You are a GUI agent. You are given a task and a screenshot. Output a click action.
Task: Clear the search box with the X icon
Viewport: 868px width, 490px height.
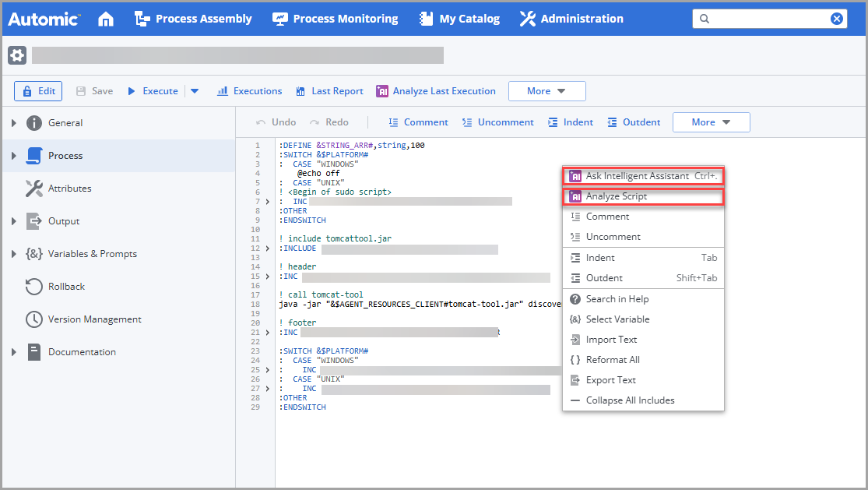(836, 18)
